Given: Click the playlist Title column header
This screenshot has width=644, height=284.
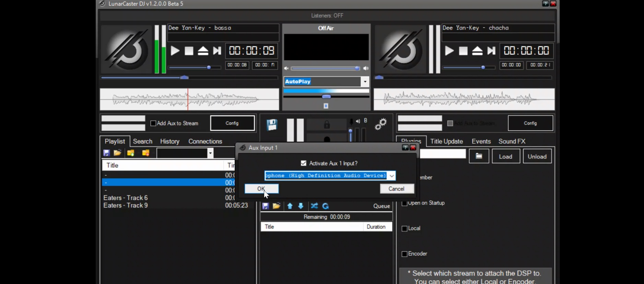Looking at the screenshot, I should click(x=163, y=165).
